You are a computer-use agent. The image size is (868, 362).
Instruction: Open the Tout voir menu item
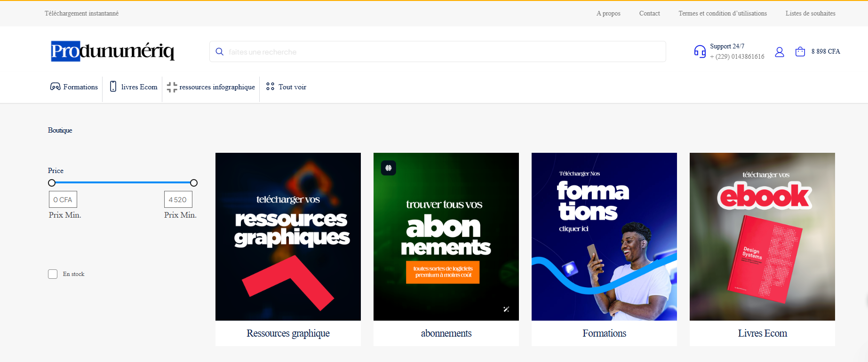coord(292,87)
